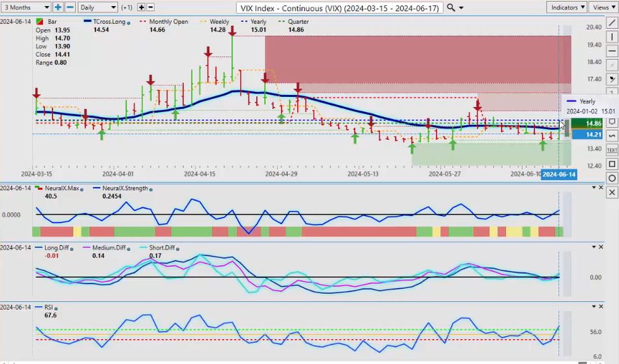
Task: Click blue minus to shorten time range
Action: [70, 7]
